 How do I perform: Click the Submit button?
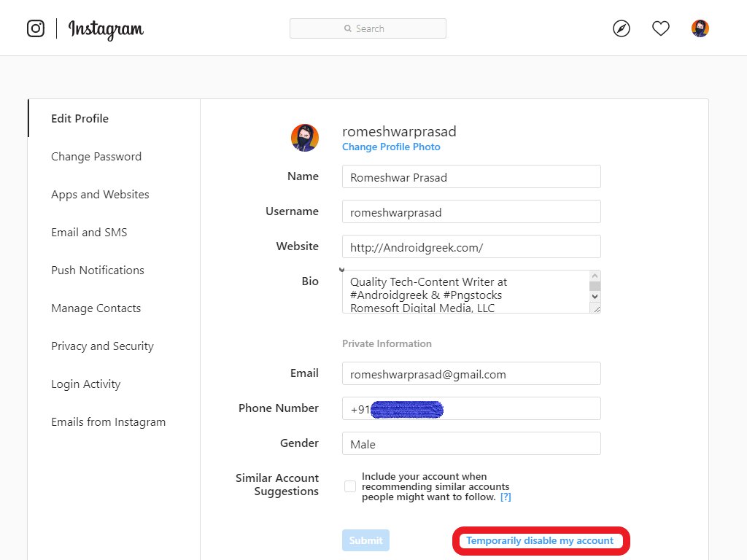click(x=365, y=540)
